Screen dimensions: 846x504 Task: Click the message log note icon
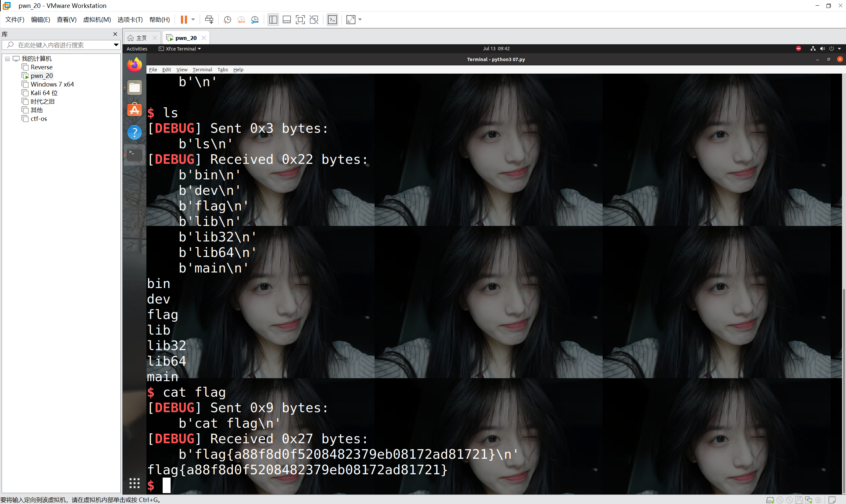coord(832,500)
